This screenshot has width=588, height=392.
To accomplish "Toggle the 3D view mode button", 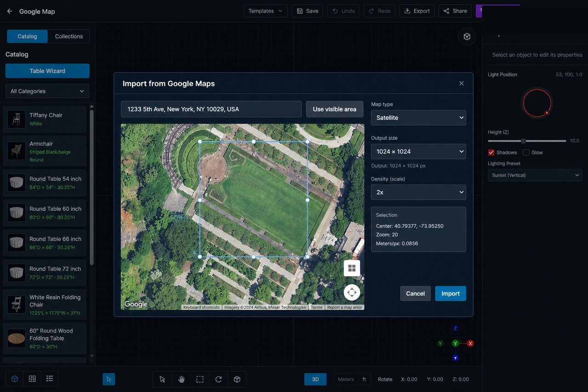I will pos(315,379).
